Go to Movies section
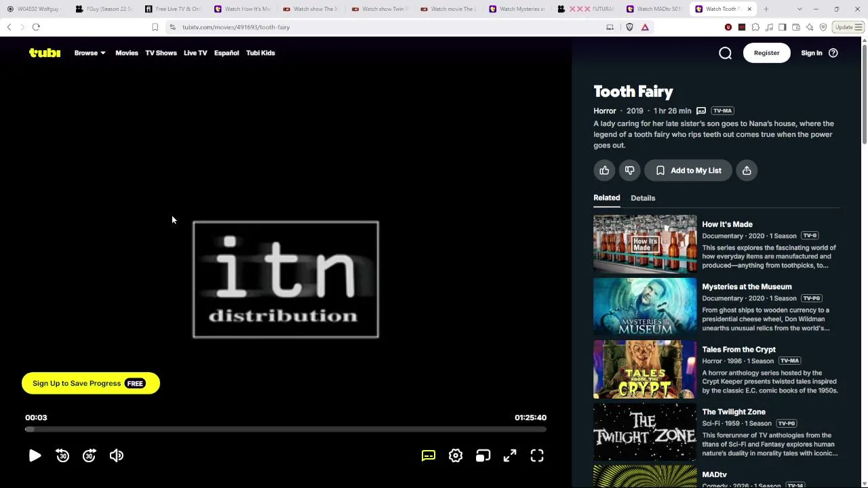The height and width of the screenshot is (488, 868). tap(127, 53)
